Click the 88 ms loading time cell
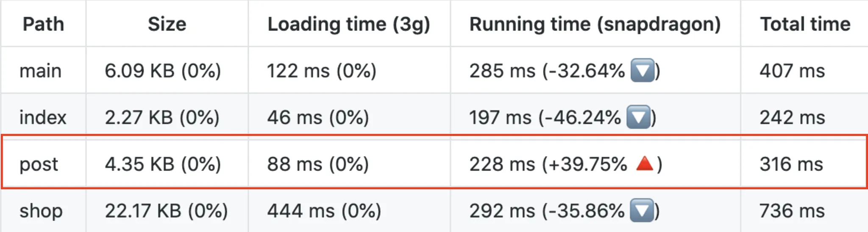The height and width of the screenshot is (232, 868). [x=318, y=164]
